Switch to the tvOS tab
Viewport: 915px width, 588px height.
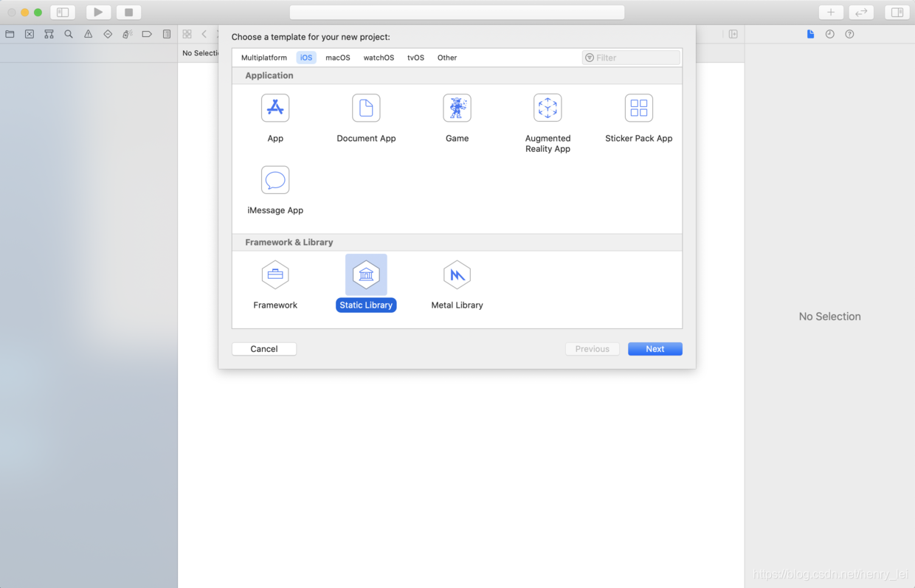pyautogui.click(x=415, y=58)
